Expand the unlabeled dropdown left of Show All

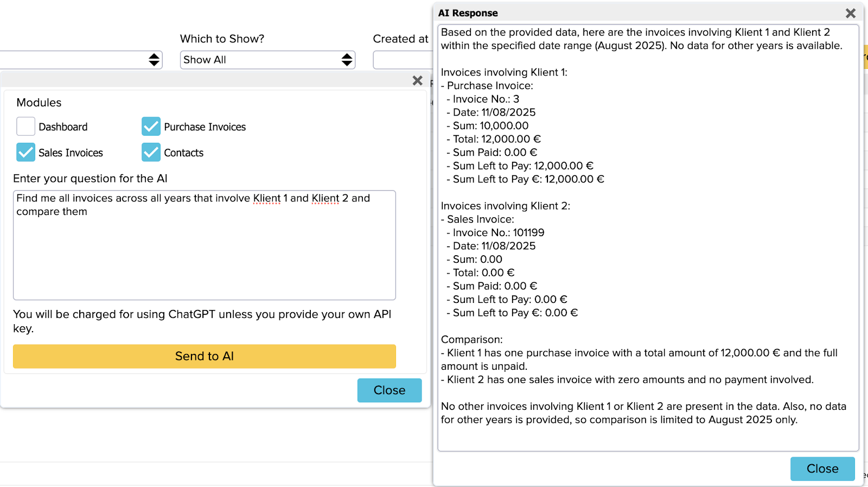pyautogui.click(x=81, y=60)
